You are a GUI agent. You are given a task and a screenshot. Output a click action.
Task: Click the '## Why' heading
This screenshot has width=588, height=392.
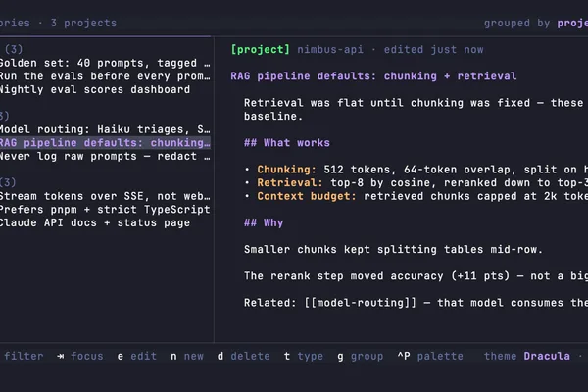[x=264, y=222]
